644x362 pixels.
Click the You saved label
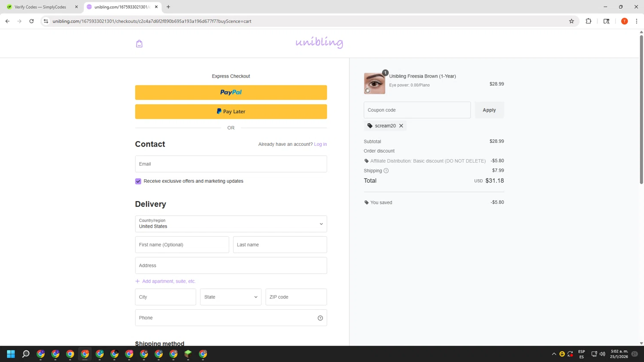click(381, 202)
